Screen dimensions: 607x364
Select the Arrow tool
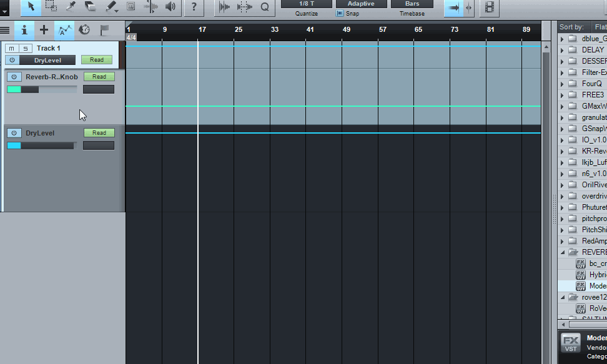[31, 7]
